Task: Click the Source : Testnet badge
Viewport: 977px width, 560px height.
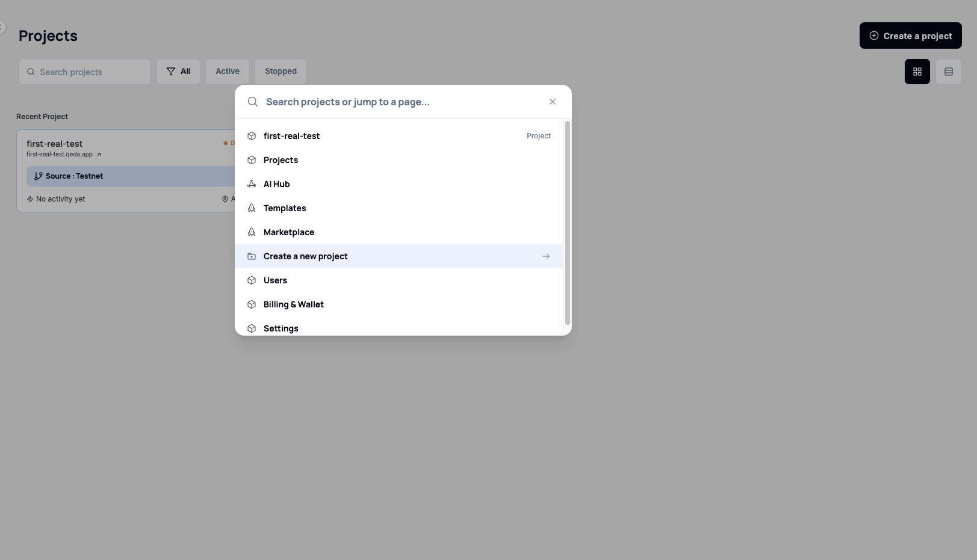Action: [x=131, y=176]
